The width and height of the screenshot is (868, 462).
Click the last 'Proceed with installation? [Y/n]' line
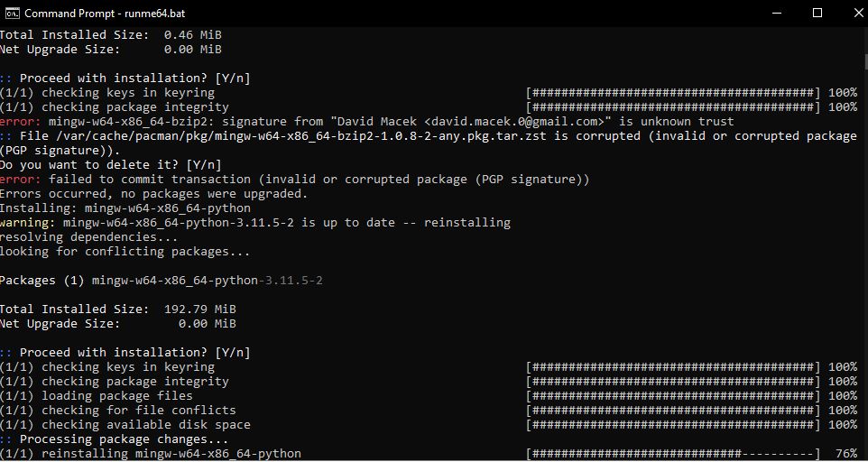(125, 353)
